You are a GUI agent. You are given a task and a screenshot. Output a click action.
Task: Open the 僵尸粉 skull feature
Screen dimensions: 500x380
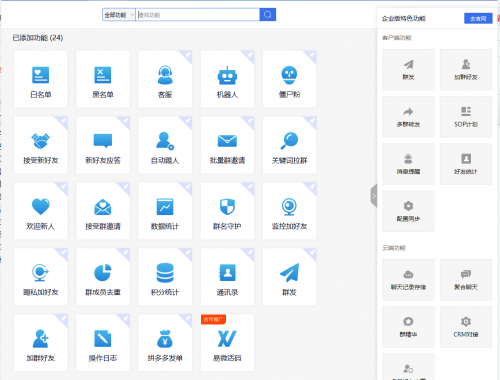(289, 79)
